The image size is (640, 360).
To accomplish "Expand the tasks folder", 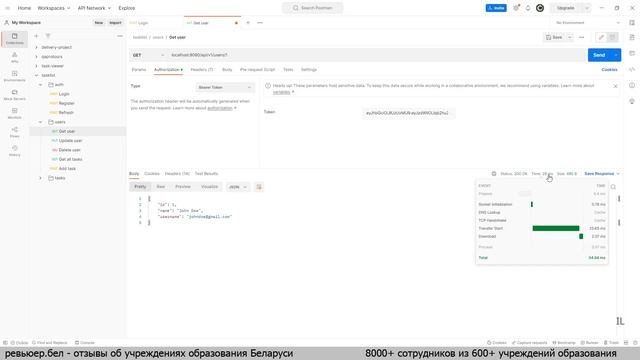I will [40, 178].
